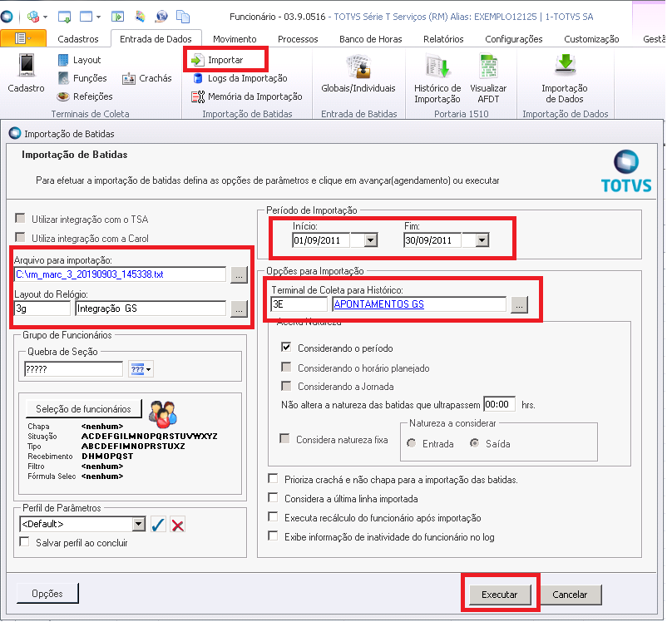The height and width of the screenshot is (622, 672).
Task: Open the Cadastro terminal icon
Action: [26, 73]
